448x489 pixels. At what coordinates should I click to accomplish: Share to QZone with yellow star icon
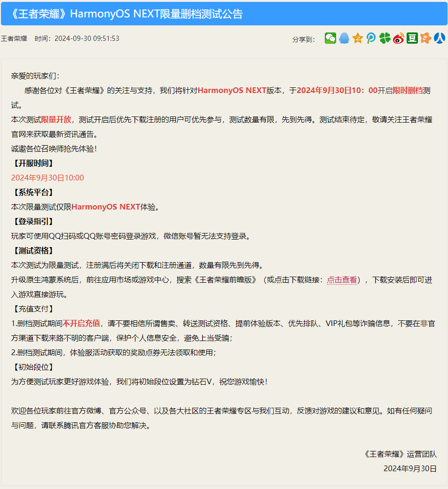357,39
